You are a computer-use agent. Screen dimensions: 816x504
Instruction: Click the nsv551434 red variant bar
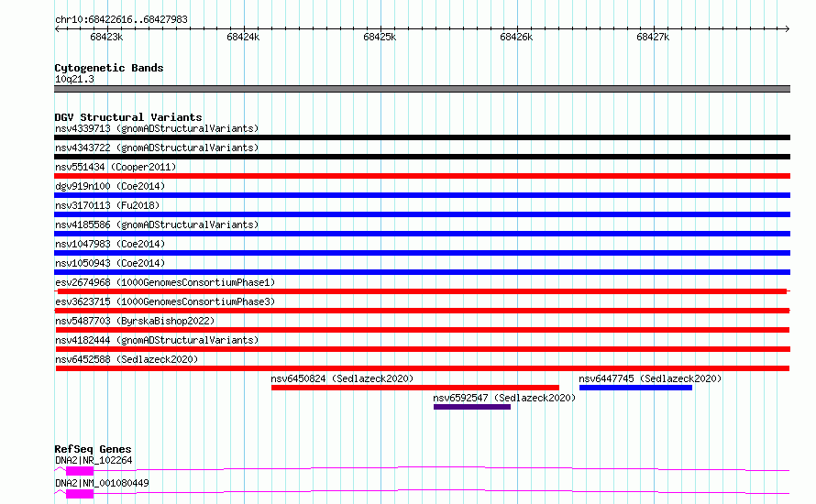(x=422, y=176)
